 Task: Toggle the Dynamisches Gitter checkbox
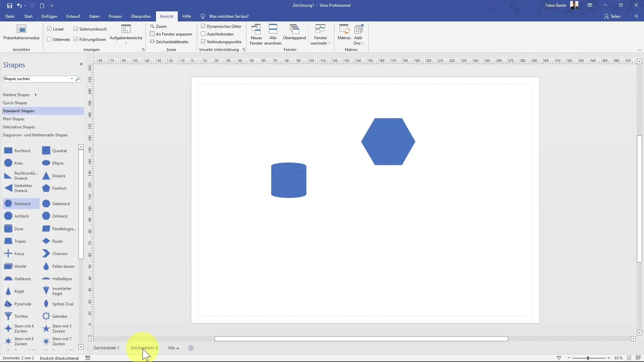[203, 26]
